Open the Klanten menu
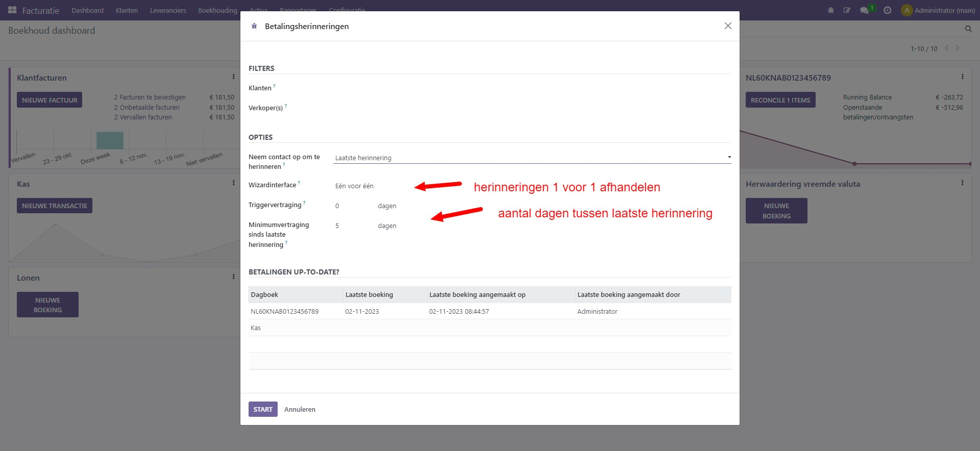The image size is (980, 451). (x=127, y=10)
